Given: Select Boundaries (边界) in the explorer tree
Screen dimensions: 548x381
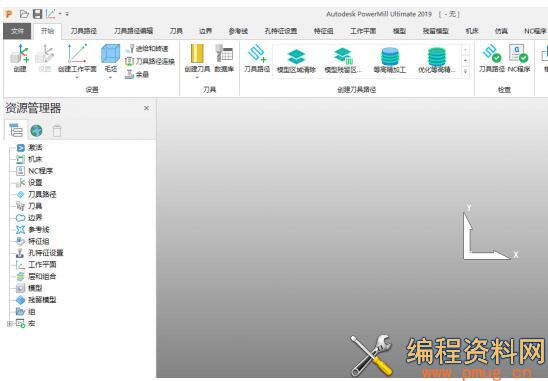Looking at the screenshot, I should point(35,217).
